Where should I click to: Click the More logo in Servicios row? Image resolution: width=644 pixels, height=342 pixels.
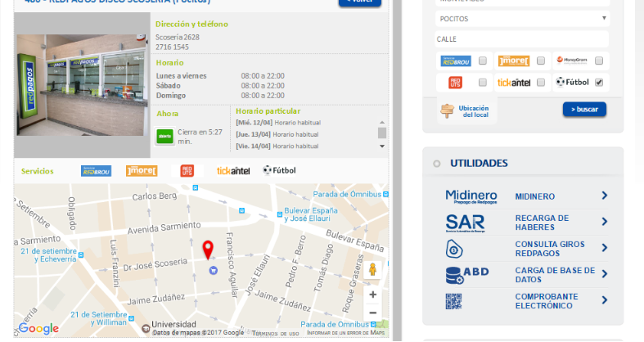pos(142,171)
